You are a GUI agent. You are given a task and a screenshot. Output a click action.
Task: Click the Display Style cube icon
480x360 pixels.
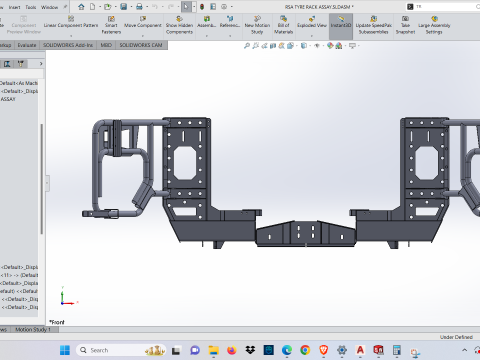click(x=304, y=46)
